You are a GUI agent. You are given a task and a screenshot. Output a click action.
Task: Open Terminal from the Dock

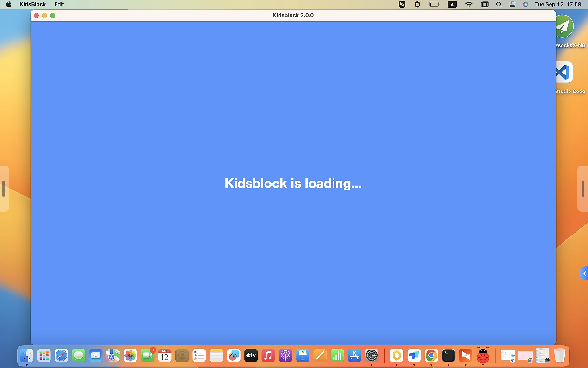448,356
